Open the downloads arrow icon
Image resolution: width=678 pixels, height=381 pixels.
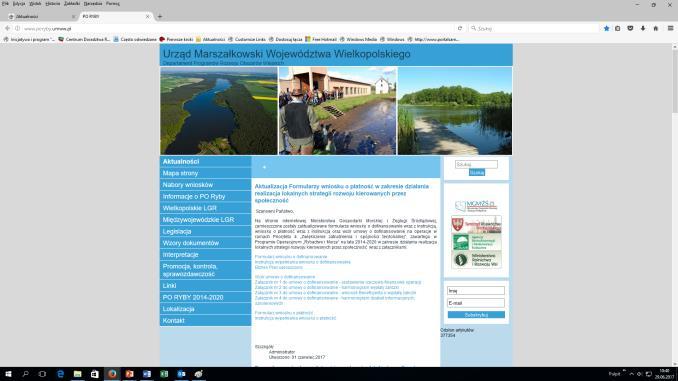[643, 28]
